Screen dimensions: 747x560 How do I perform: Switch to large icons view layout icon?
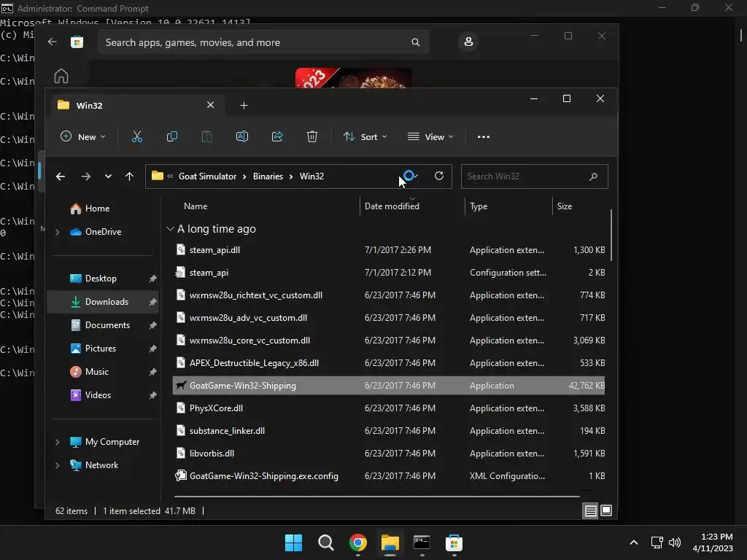pos(606,510)
